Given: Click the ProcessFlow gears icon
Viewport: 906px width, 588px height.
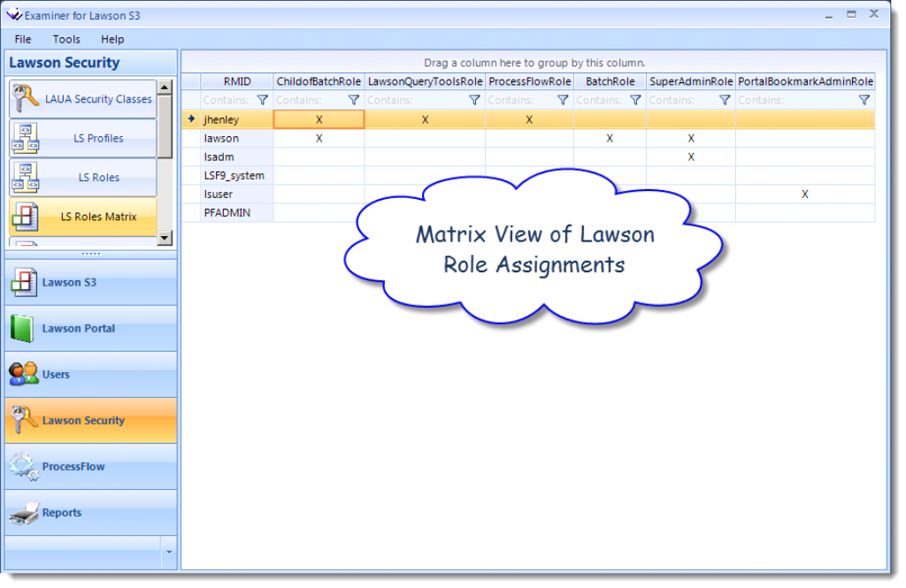Looking at the screenshot, I should click(24, 467).
